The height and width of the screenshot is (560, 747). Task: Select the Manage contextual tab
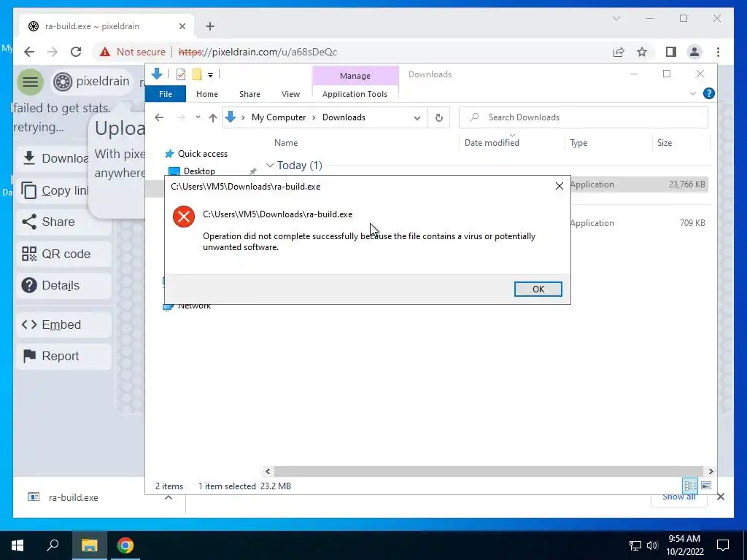click(355, 76)
